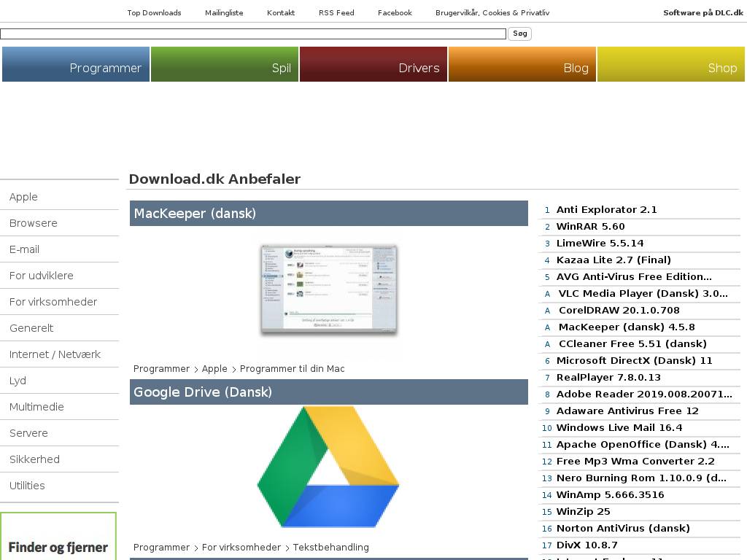Open Top Downloads in top menu
The image size is (747, 560).
tap(154, 12)
